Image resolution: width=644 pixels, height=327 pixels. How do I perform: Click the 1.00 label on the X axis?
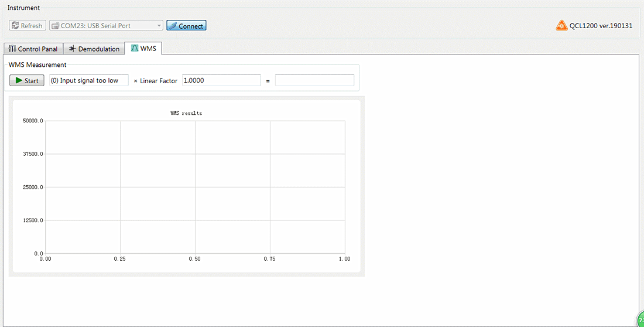(x=344, y=258)
